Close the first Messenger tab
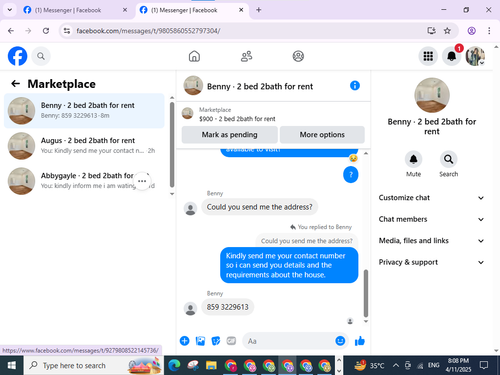 coord(125,10)
